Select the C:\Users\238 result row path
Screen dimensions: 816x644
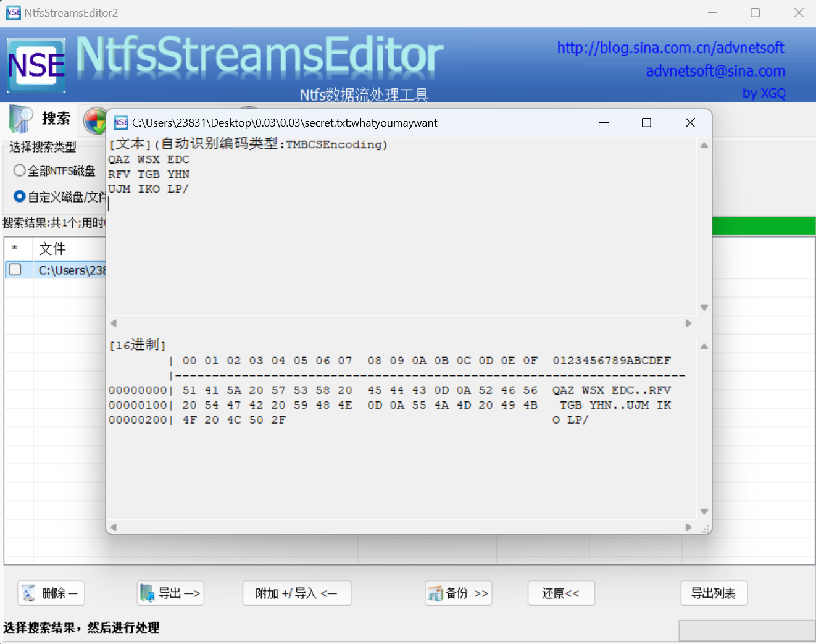coord(72,270)
